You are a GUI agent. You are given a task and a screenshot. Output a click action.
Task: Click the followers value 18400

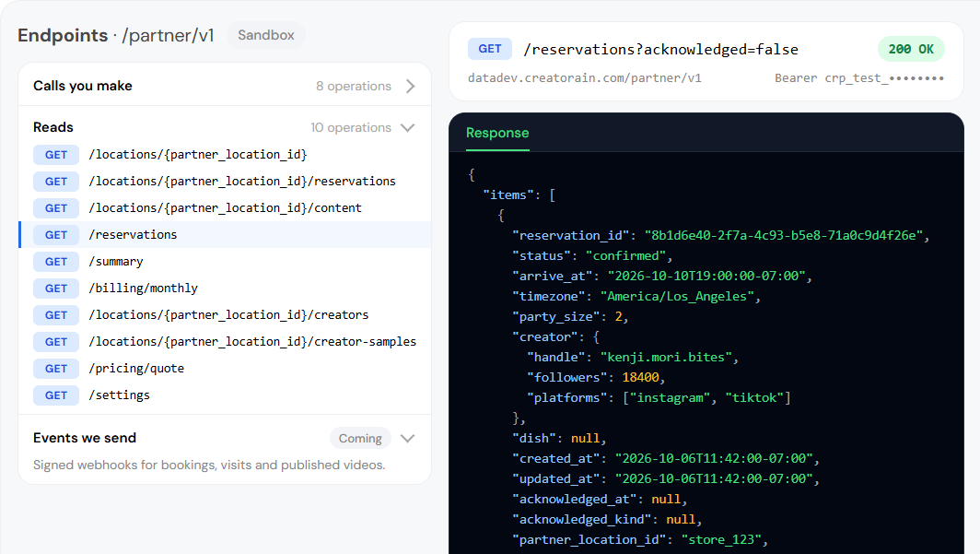[641, 378]
